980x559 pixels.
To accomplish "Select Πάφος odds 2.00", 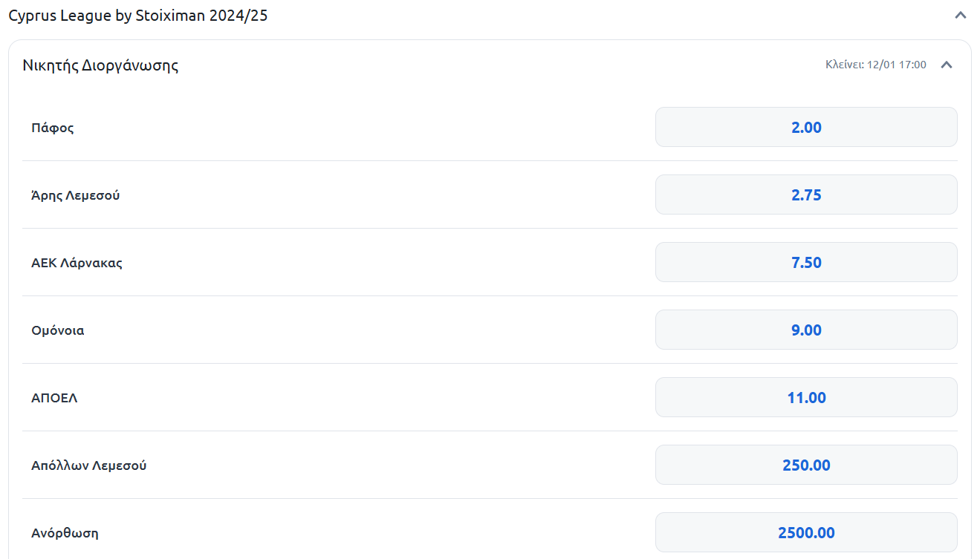I will 806,127.
